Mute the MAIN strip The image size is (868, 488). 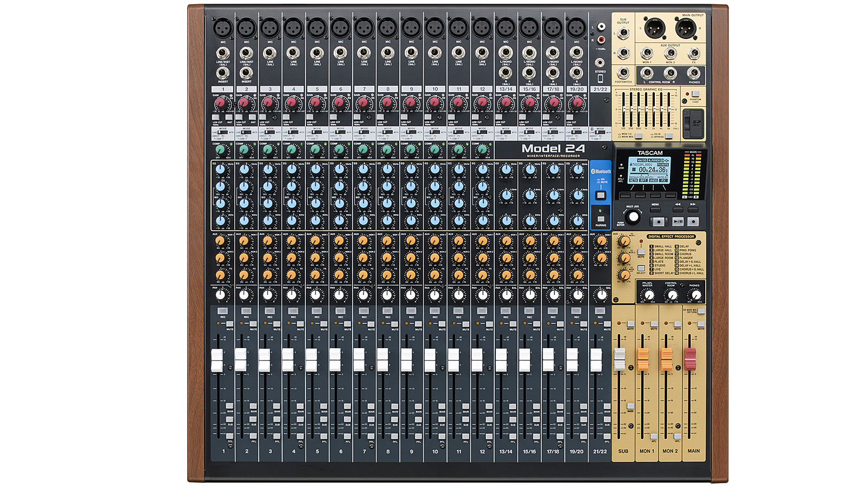701,324
